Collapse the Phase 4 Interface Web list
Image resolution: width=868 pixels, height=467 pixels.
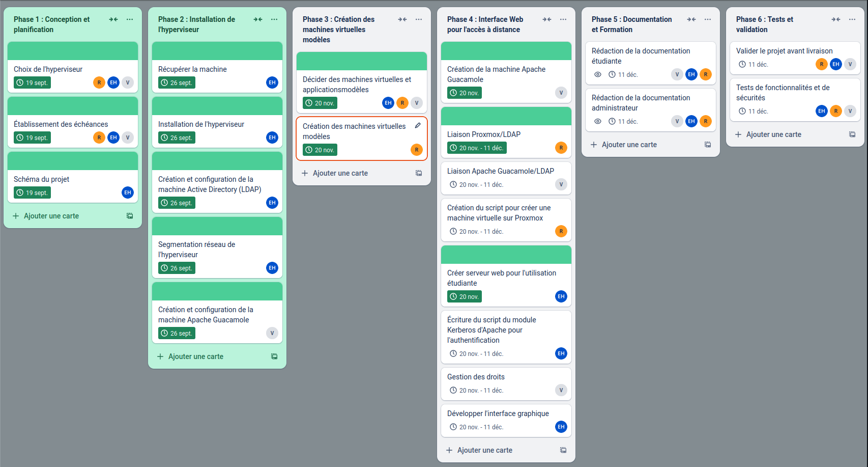547,19
